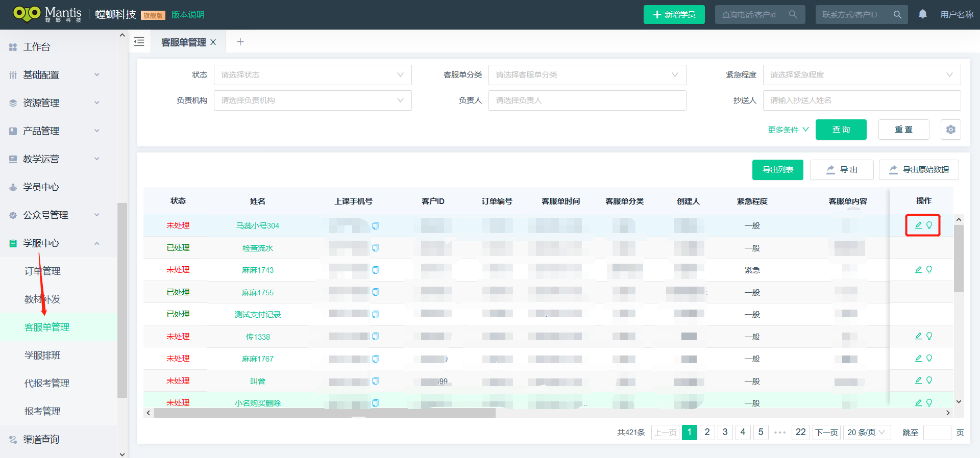Open column settings gear icon
Viewport: 980px width, 458px height.
click(x=951, y=130)
